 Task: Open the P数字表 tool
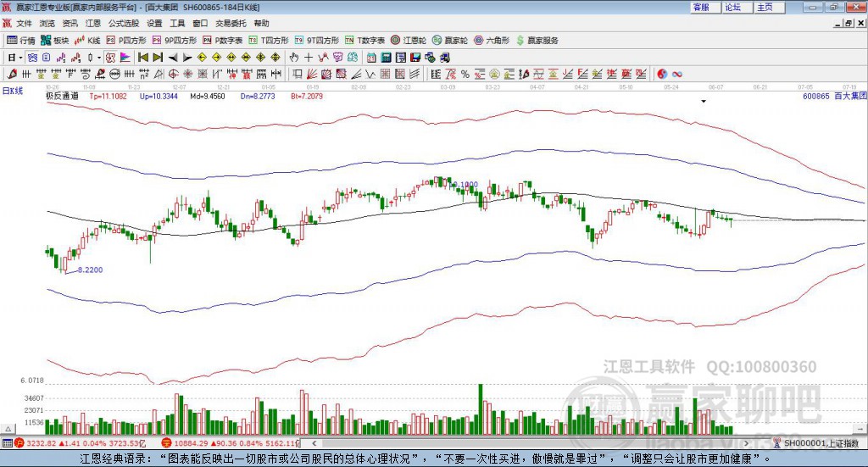(223, 41)
